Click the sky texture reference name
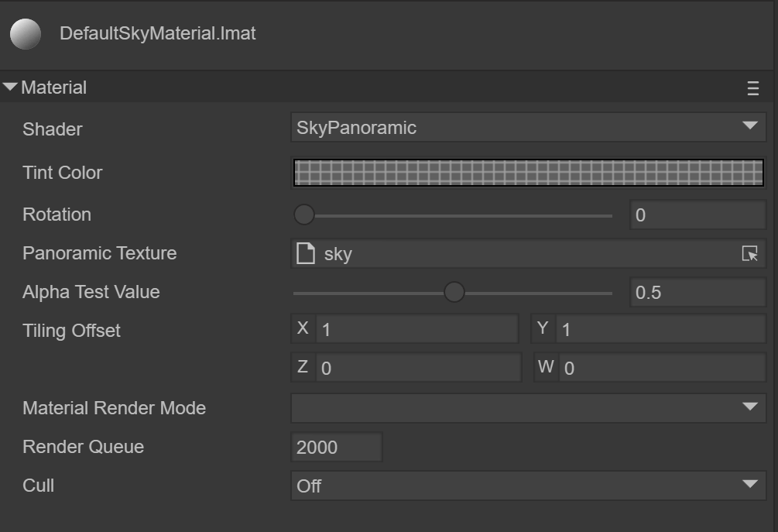The image size is (778, 532). (338, 254)
